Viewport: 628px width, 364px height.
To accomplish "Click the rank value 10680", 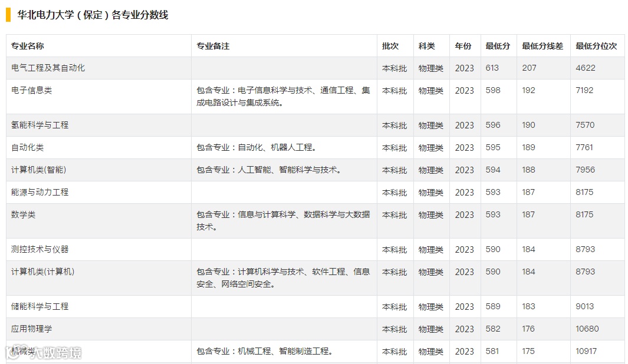I will [x=587, y=329].
